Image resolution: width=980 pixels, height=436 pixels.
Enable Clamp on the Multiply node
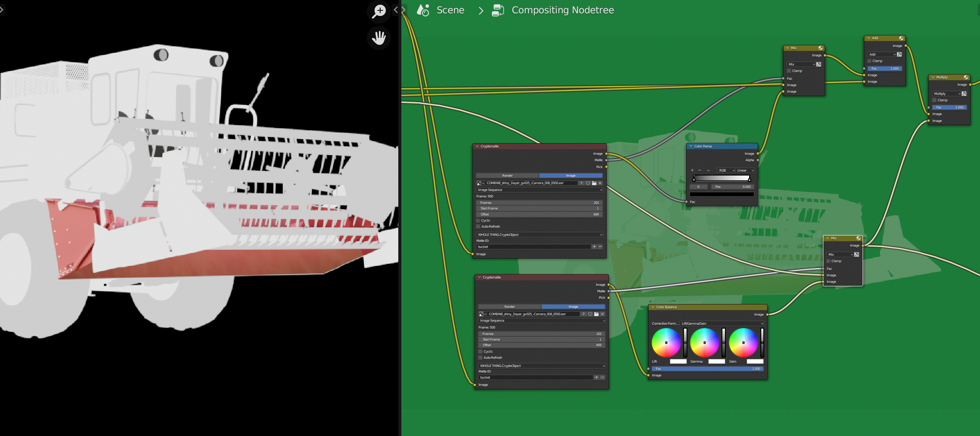pos(934,100)
